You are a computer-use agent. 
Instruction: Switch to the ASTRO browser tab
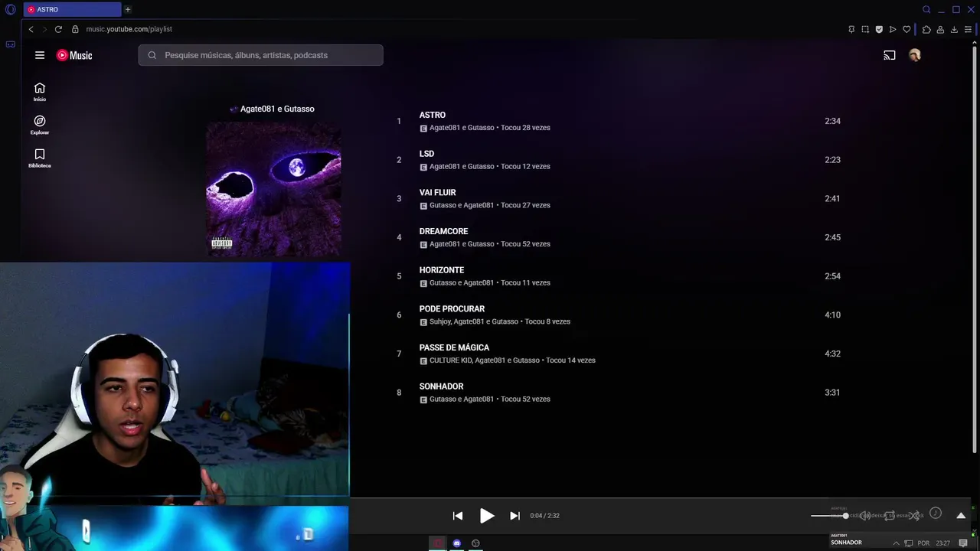pyautogui.click(x=73, y=9)
